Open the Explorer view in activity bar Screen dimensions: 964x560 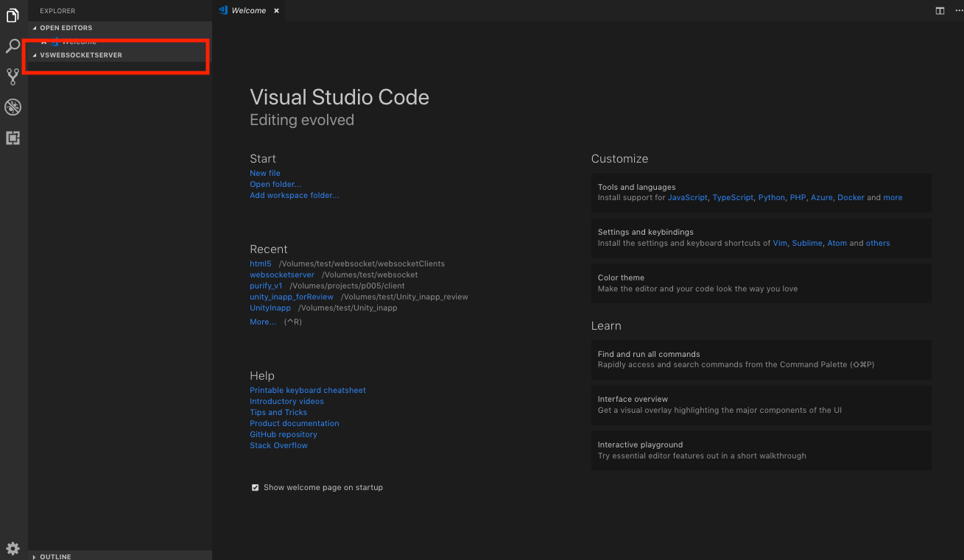click(x=13, y=15)
